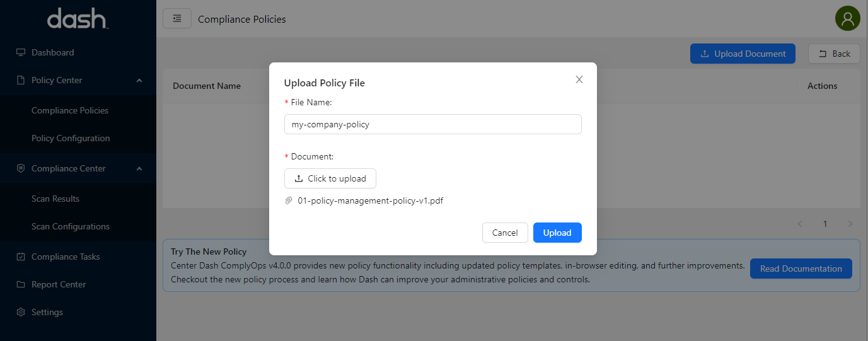The width and height of the screenshot is (868, 341).
Task: Click the Report Center folder icon
Action: pos(21,284)
